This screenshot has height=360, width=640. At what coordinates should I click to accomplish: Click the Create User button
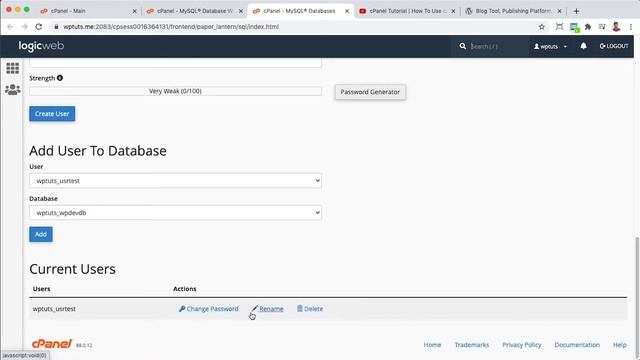[52, 114]
